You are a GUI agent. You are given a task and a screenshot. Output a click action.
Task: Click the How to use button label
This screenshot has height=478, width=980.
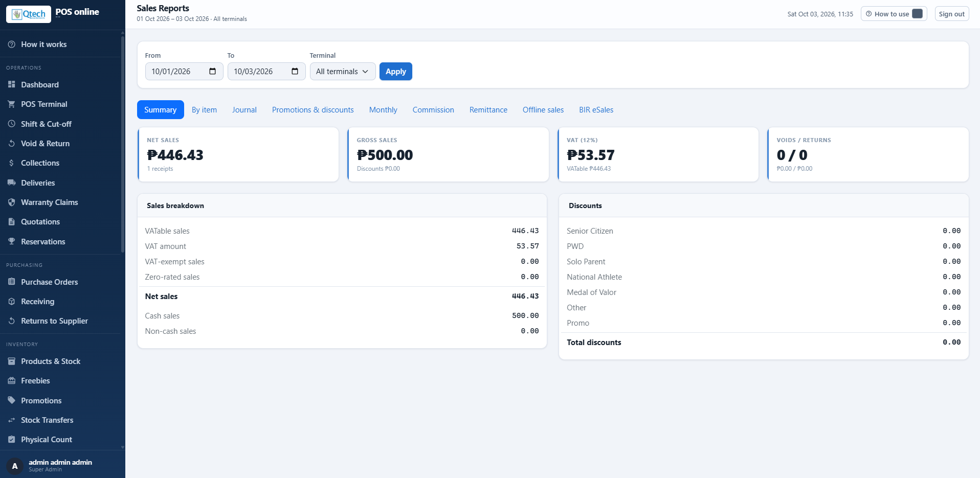[x=892, y=14]
